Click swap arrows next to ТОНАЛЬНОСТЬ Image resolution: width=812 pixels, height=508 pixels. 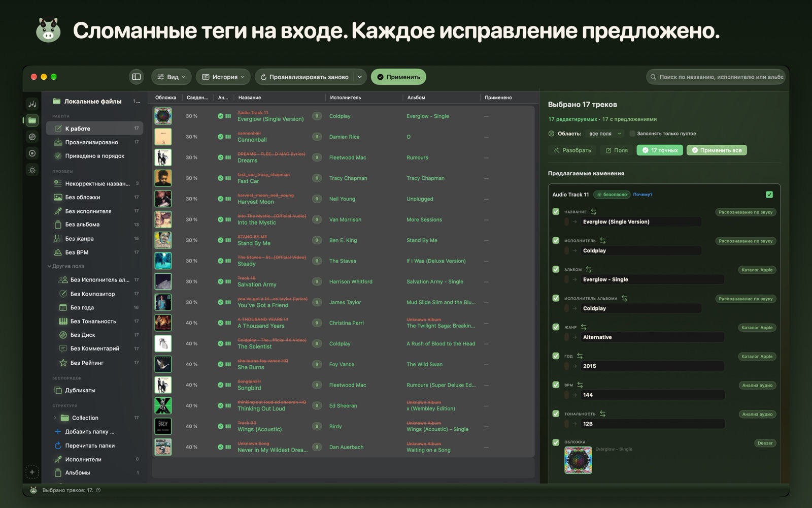coord(602,414)
